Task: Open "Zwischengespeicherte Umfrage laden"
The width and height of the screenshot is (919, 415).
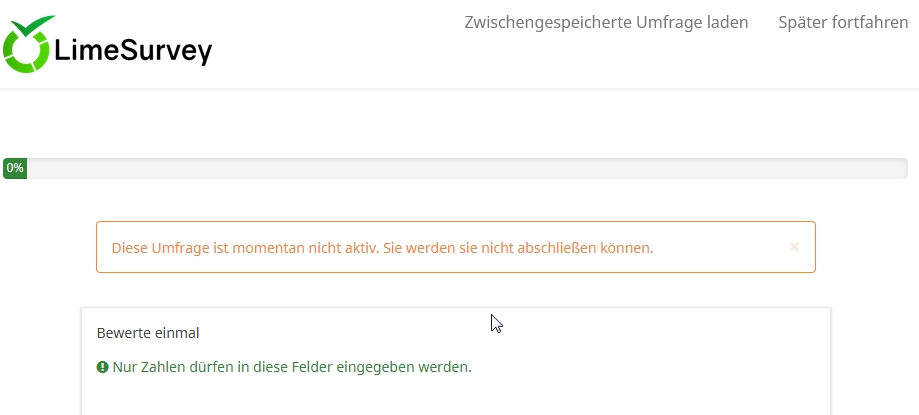Action: [606, 22]
